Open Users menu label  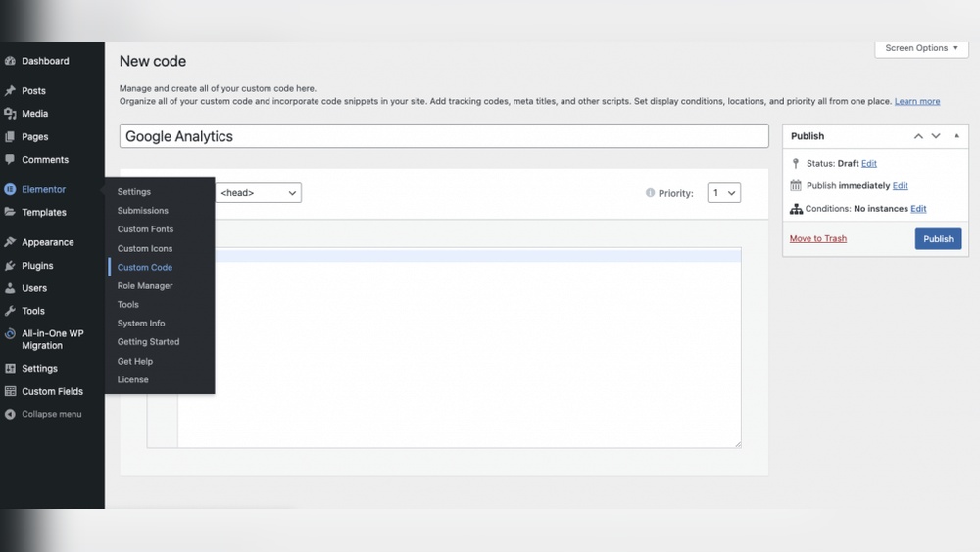click(x=34, y=288)
